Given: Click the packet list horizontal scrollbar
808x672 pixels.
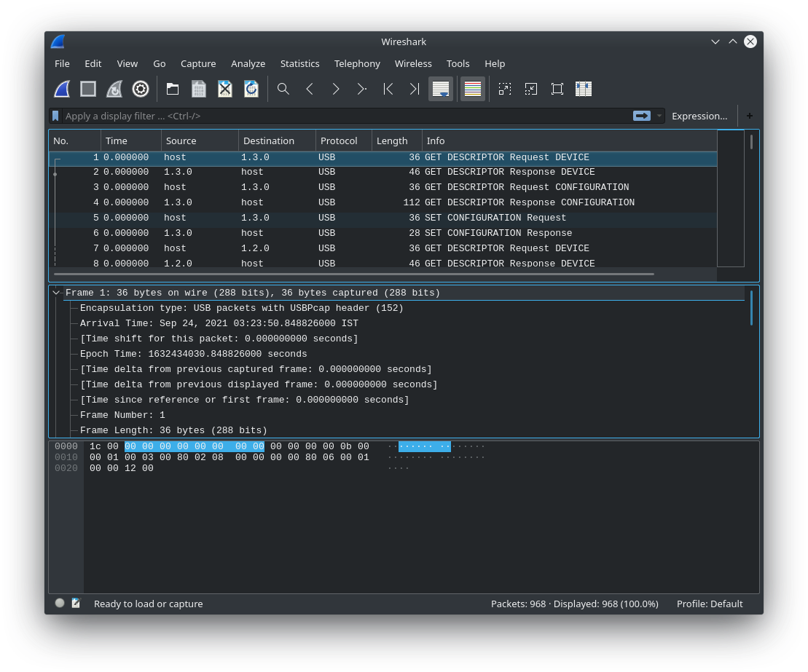Looking at the screenshot, I should point(353,274).
